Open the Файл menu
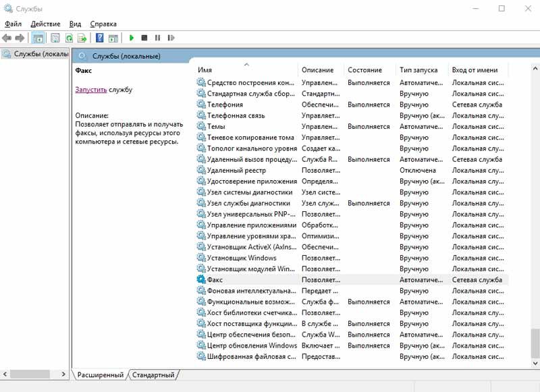Screen dimensions: 540x392 pos(13,24)
